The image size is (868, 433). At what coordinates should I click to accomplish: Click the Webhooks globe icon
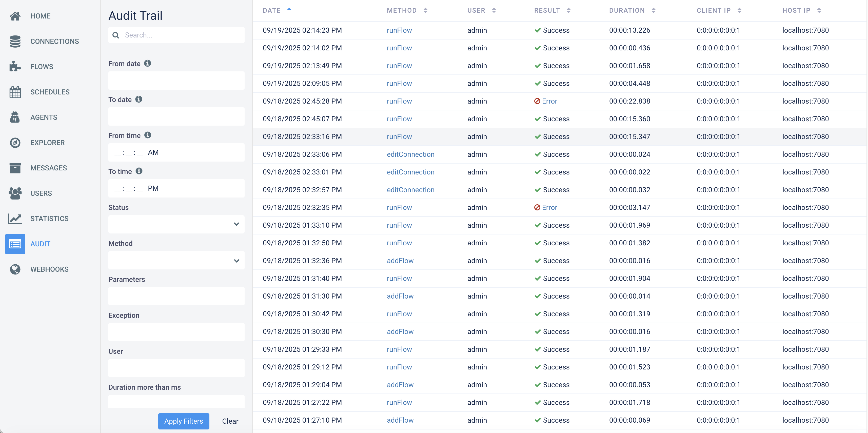[x=15, y=269]
